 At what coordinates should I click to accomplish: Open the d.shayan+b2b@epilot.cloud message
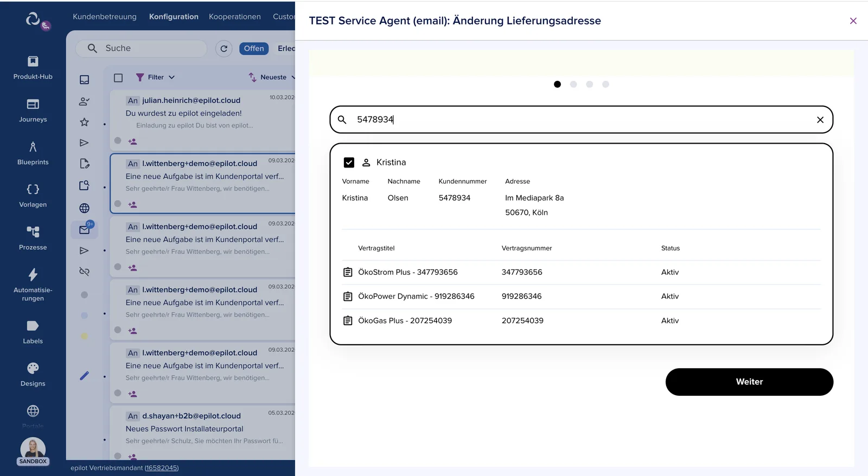point(203,432)
